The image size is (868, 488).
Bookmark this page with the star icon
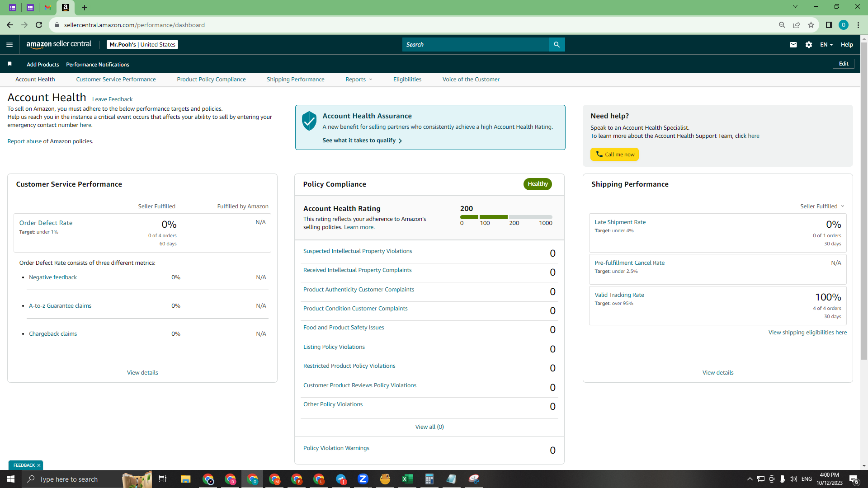pos(811,25)
